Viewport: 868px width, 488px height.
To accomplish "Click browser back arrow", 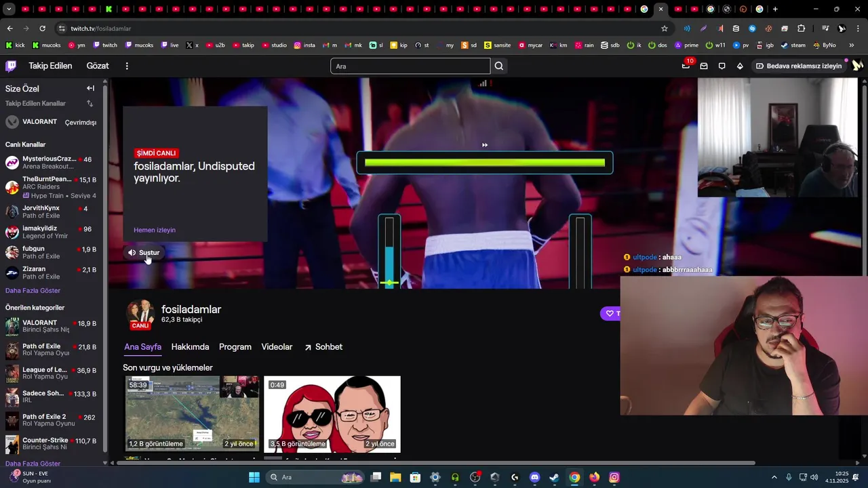I will point(9,28).
